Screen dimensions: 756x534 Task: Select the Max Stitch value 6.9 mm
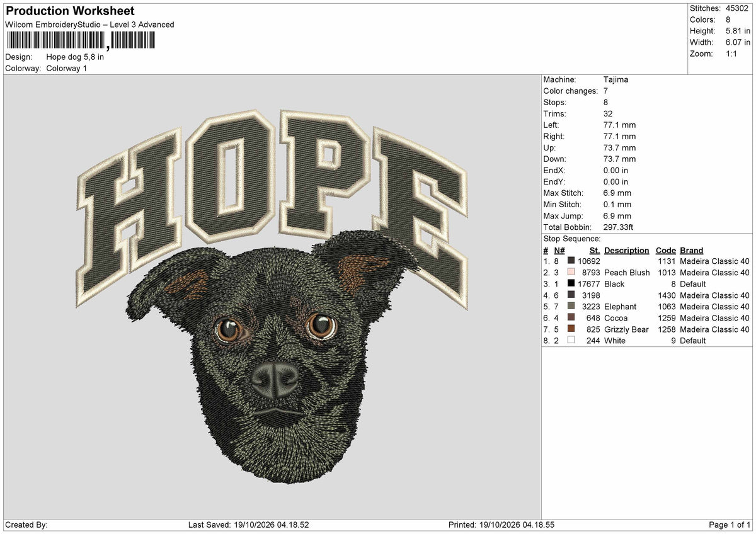617,193
